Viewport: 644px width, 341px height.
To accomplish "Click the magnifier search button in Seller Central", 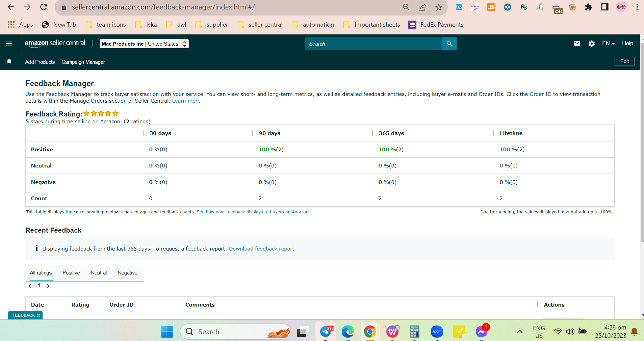I will click(x=449, y=44).
